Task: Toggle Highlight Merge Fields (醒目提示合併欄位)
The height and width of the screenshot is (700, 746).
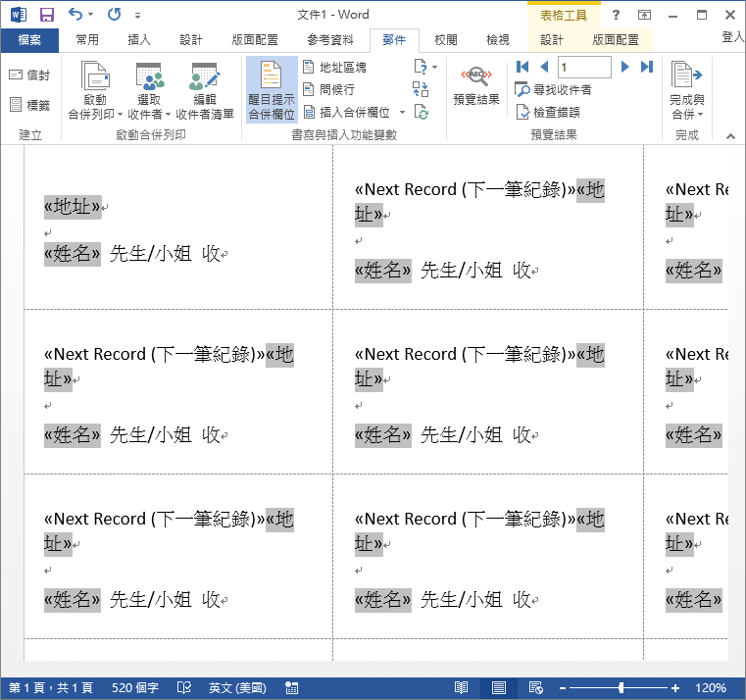Action: click(x=272, y=90)
